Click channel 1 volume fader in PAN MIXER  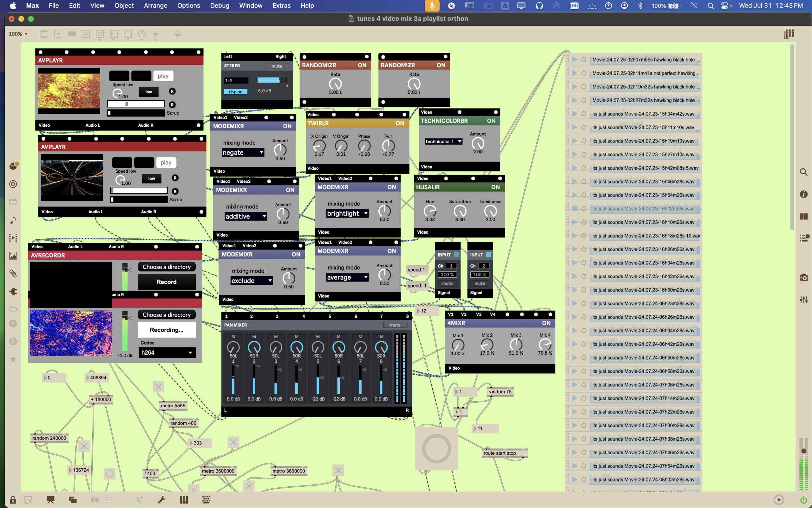pyautogui.click(x=233, y=380)
